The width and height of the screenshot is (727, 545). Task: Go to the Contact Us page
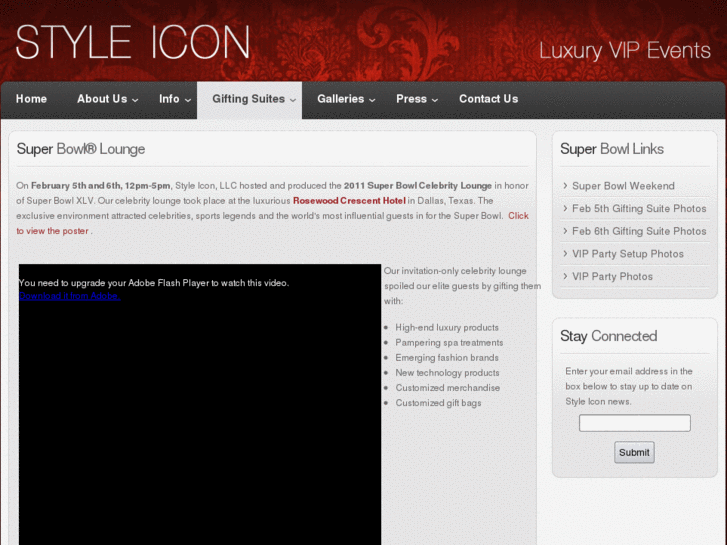[489, 99]
